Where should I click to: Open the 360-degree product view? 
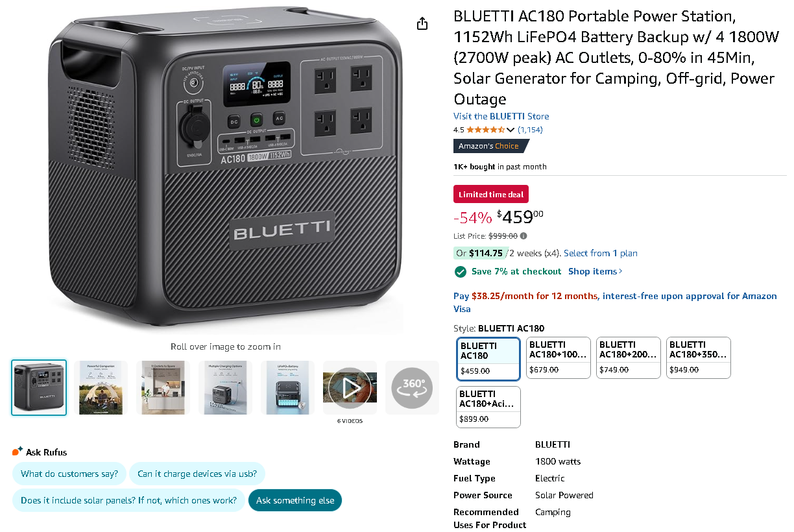pos(412,388)
